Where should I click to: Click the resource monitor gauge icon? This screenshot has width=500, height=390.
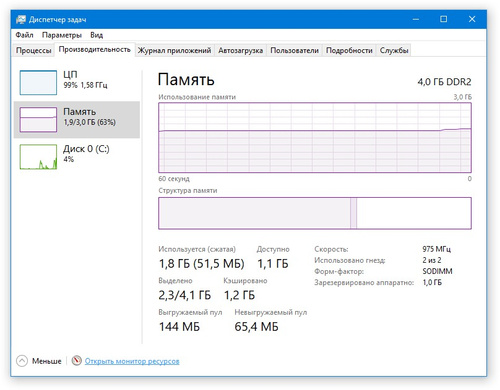77,361
